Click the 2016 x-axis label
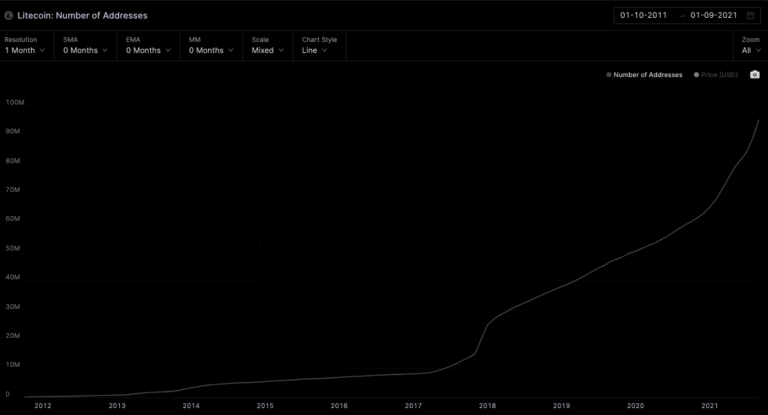 339,406
